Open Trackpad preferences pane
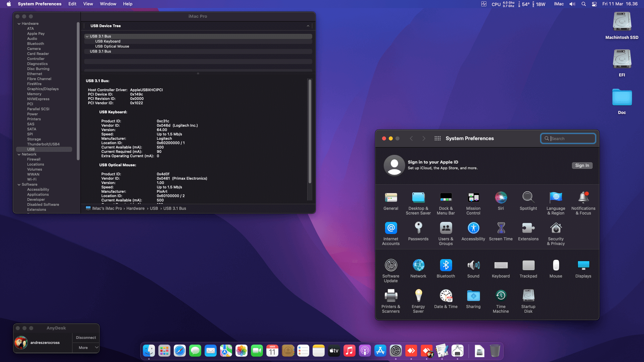644x362 pixels. coord(528,269)
